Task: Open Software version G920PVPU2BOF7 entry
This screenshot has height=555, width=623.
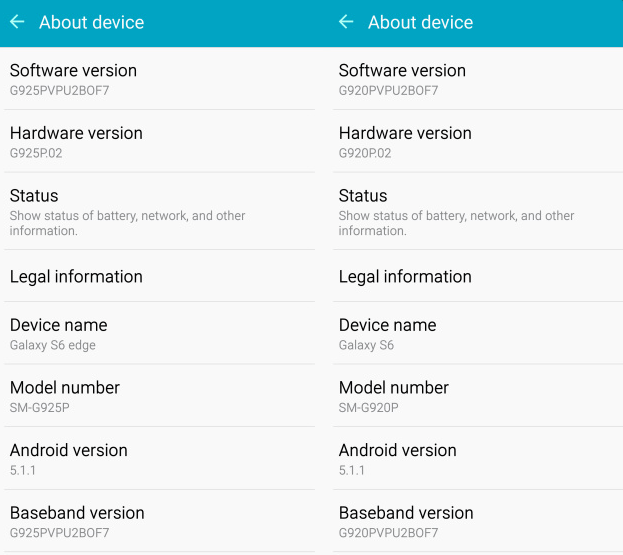Action: pos(477,79)
